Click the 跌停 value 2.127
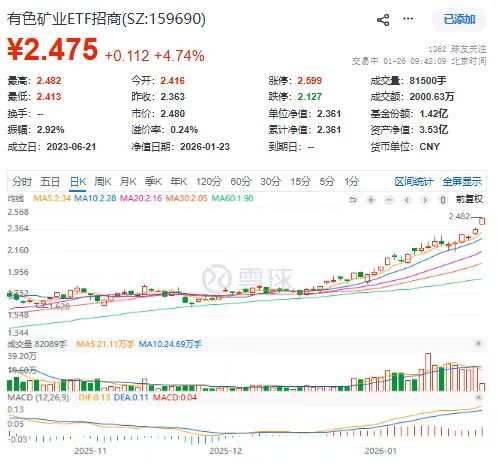Viewport: 498px width, 463px height. 310,97
